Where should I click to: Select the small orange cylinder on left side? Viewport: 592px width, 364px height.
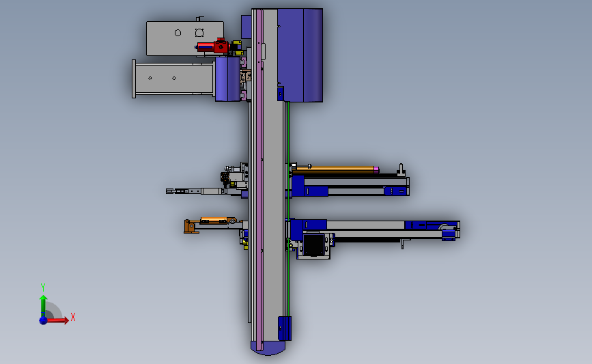[x=213, y=221]
